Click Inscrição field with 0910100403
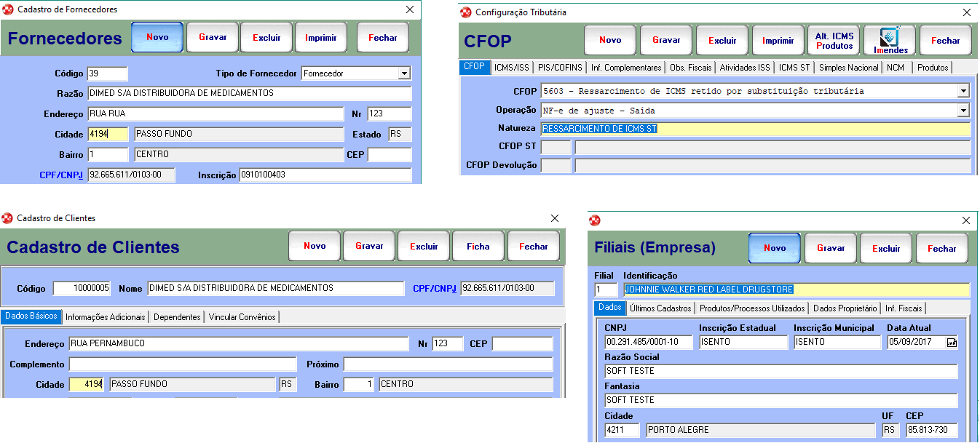980x443 pixels. click(325, 175)
